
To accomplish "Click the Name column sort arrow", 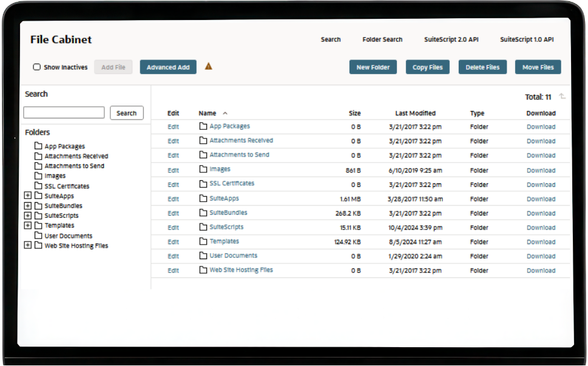I will point(225,113).
